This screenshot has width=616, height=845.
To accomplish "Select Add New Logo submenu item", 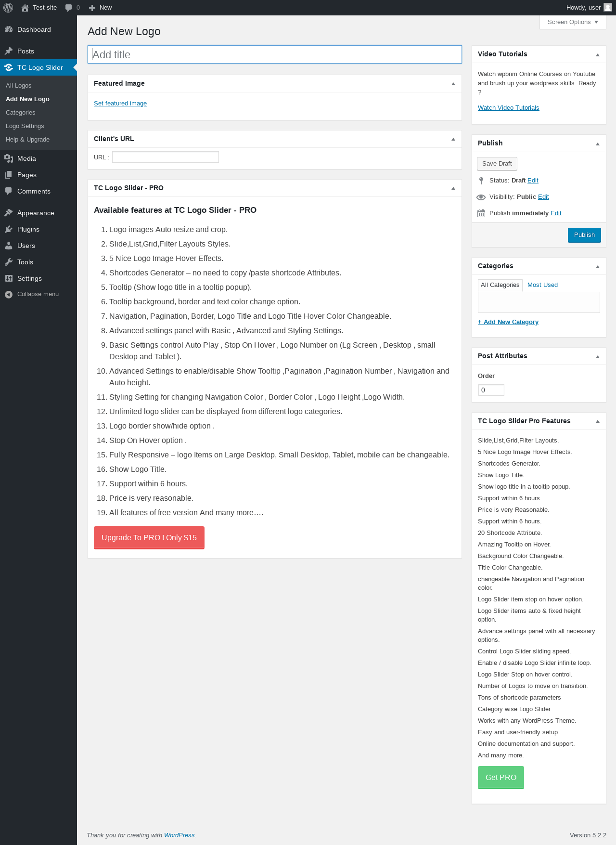I will click(28, 99).
